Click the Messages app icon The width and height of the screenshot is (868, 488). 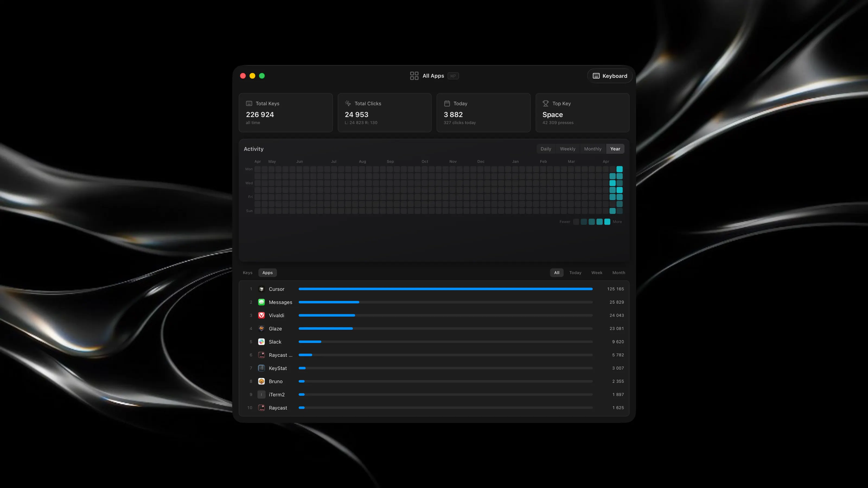(x=261, y=302)
